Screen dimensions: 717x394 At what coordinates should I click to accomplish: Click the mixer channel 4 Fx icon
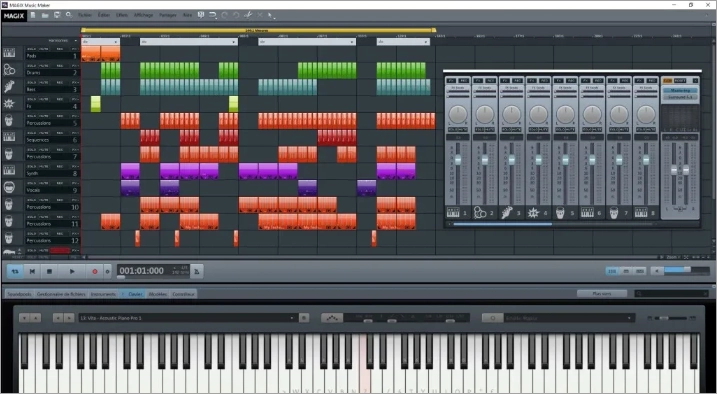[533, 212]
